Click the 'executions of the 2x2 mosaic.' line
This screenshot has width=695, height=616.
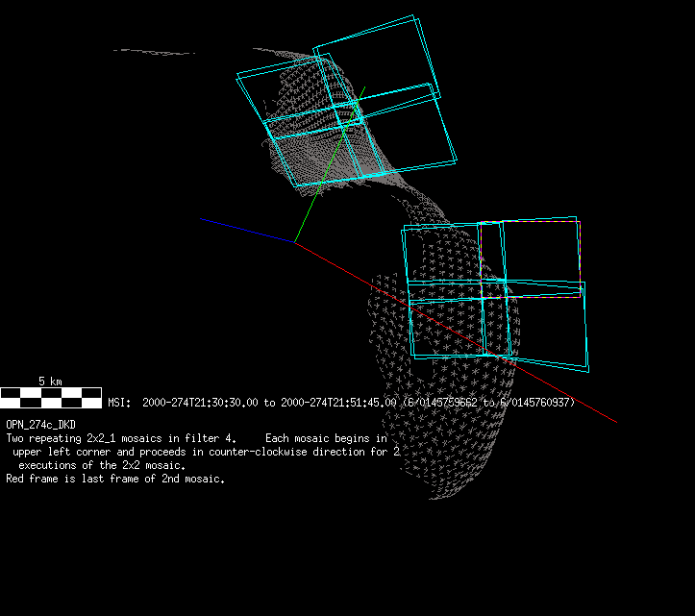coord(102,465)
